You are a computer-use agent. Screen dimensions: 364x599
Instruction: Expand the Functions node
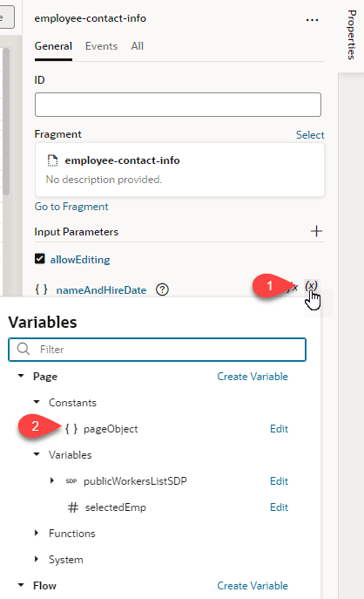click(37, 533)
